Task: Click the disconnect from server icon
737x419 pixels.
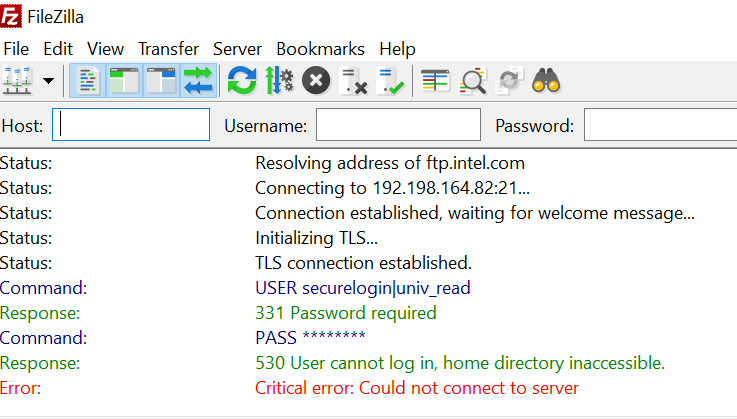Action: [x=353, y=80]
